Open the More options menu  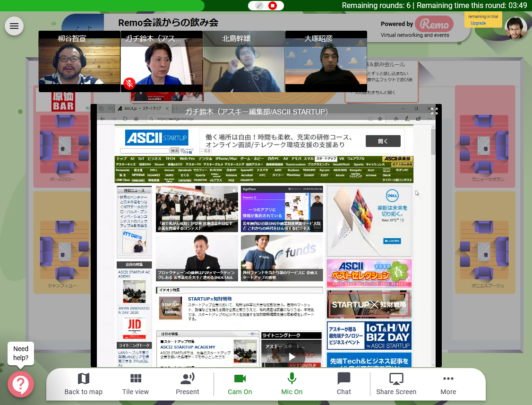(x=448, y=384)
